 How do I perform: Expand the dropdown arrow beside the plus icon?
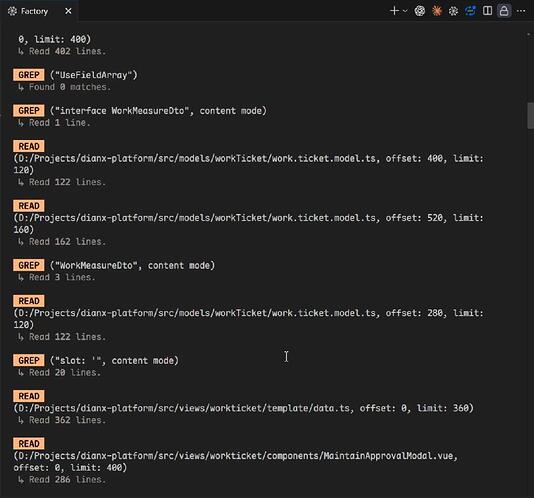pos(405,11)
